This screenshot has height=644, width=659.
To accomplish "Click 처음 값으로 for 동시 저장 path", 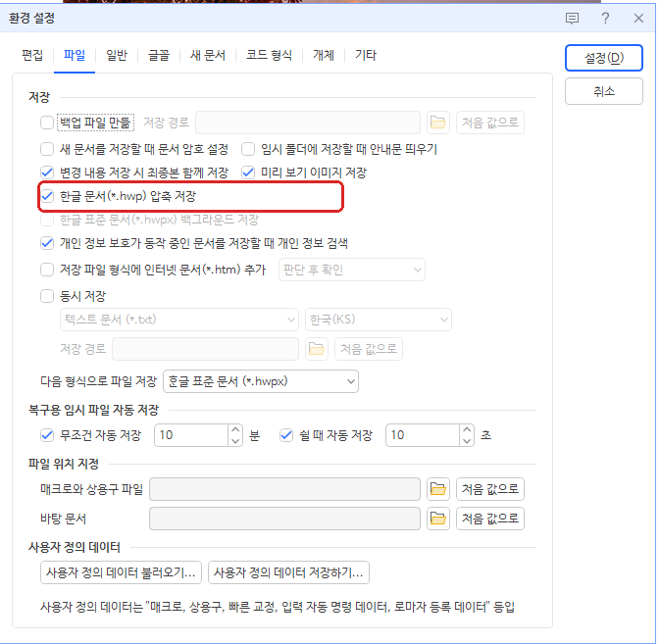I will pos(369,349).
